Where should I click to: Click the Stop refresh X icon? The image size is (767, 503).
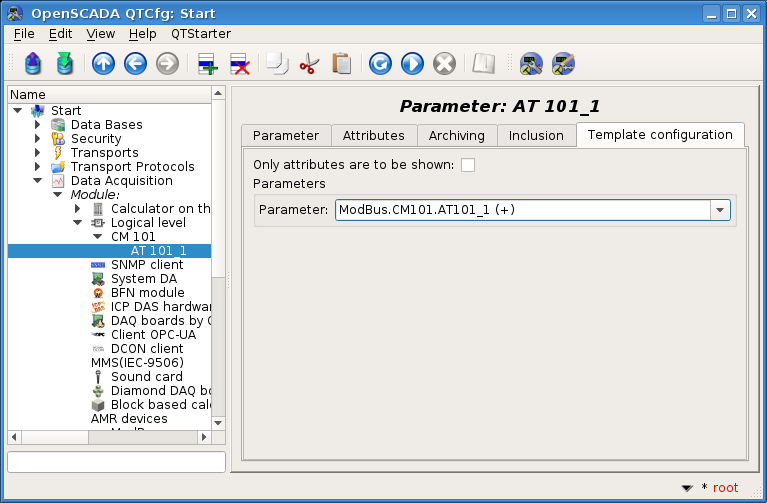click(445, 64)
